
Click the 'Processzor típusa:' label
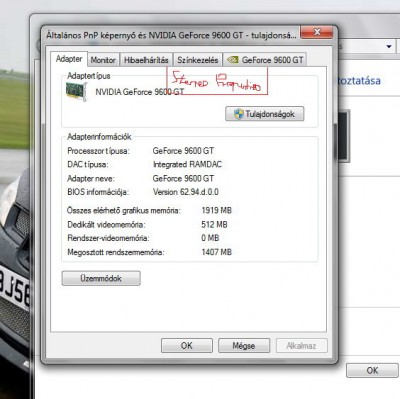[x=98, y=151]
